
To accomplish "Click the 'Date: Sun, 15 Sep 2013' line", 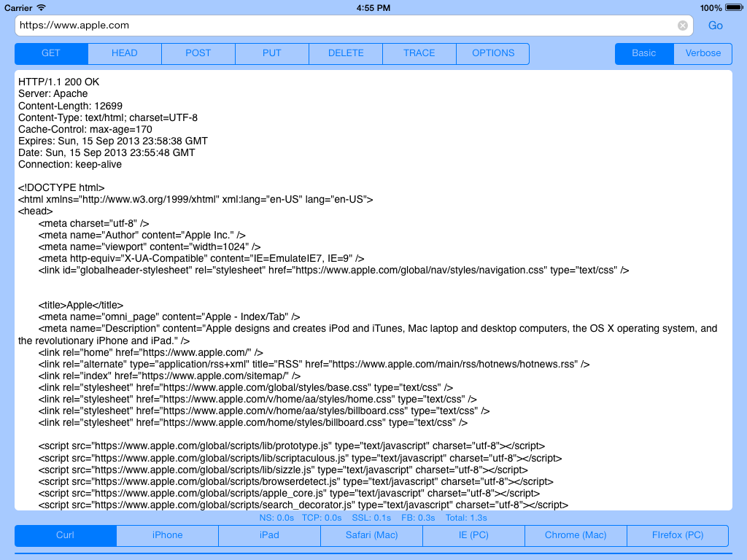I will [107, 153].
